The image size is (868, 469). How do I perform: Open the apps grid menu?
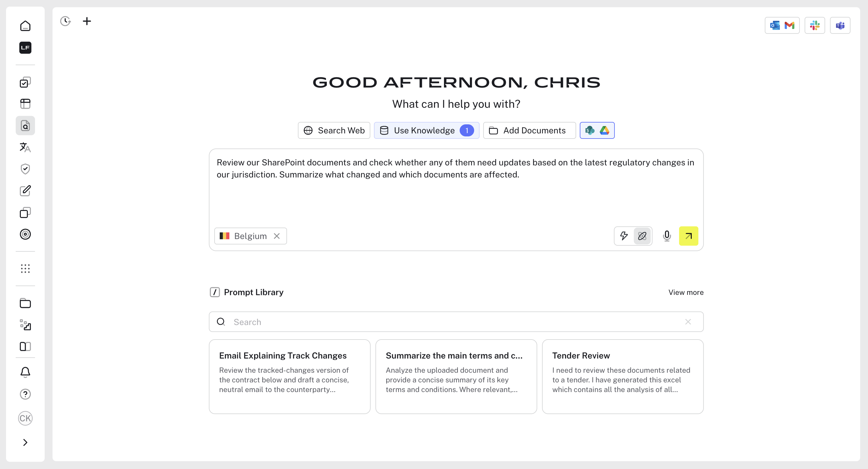point(25,269)
